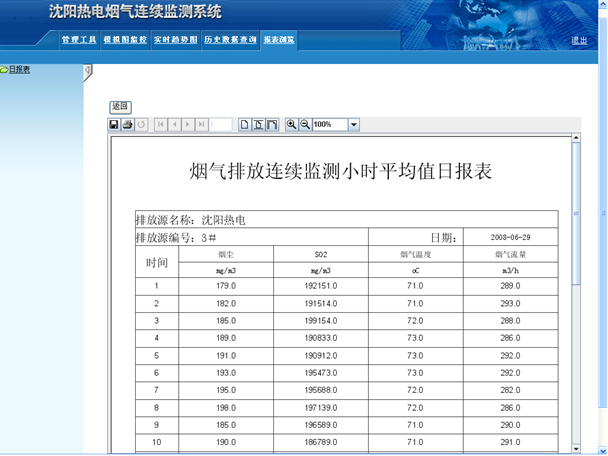Select the fit width view icon
Screen dimensions: 608x456
point(271,125)
